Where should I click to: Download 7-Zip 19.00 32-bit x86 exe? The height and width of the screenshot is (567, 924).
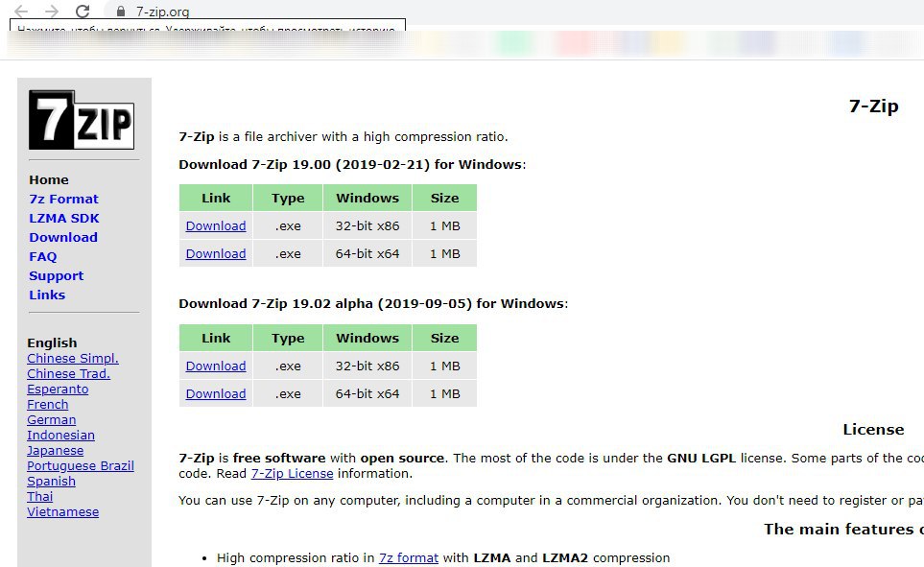[x=216, y=225]
